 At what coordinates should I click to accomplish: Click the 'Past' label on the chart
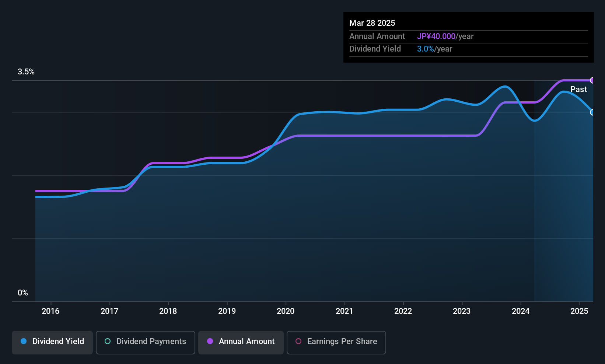click(x=578, y=90)
